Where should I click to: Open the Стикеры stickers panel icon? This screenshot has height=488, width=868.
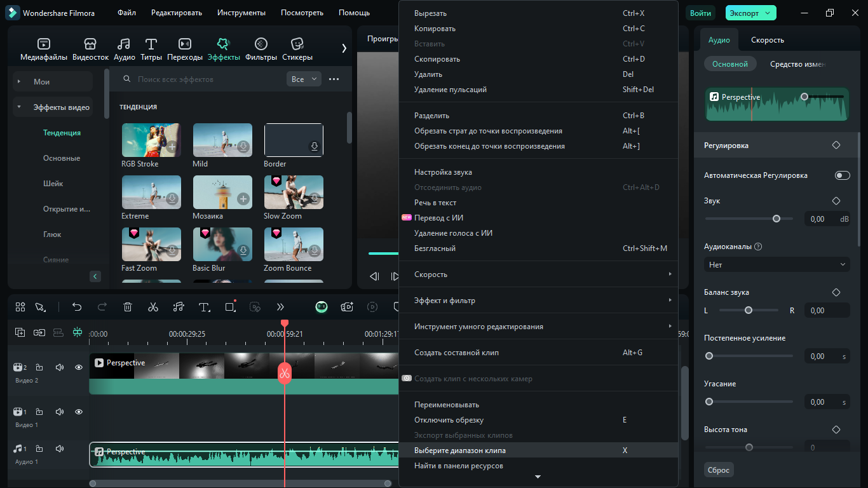tap(297, 44)
